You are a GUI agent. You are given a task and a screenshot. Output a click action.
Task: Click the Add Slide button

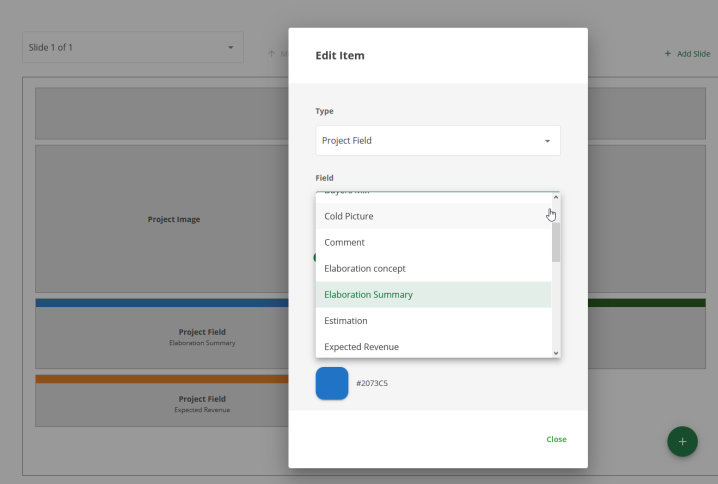(687, 54)
